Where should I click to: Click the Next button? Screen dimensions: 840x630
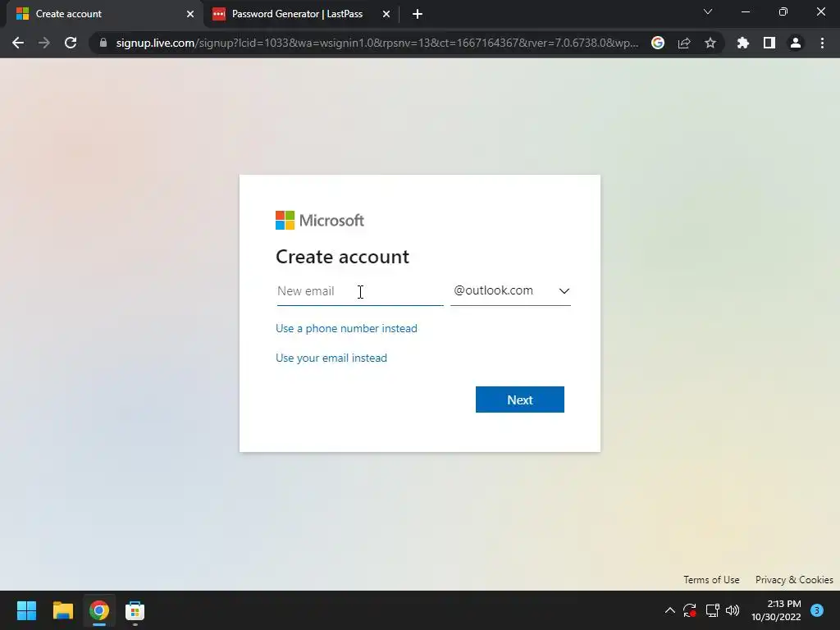coord(519,399)
